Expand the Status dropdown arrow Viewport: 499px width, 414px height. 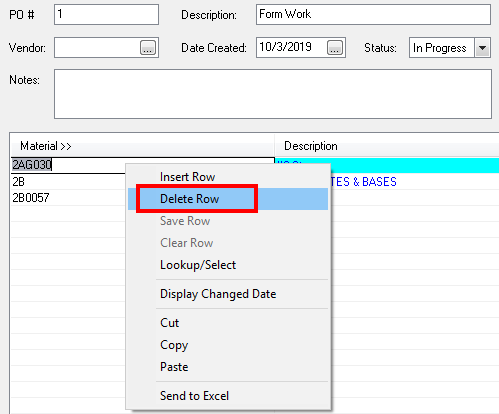click(x=482, y=48)
